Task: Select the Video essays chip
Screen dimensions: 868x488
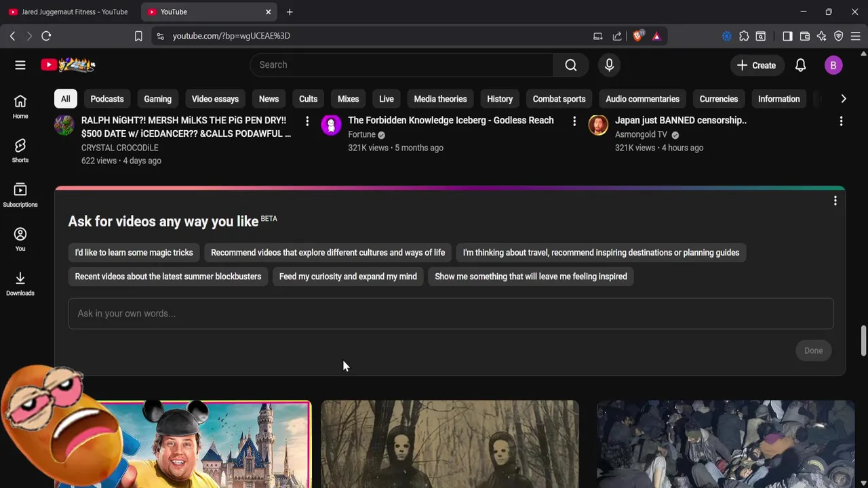Action: pyautogui.click(x=215, y=99)
